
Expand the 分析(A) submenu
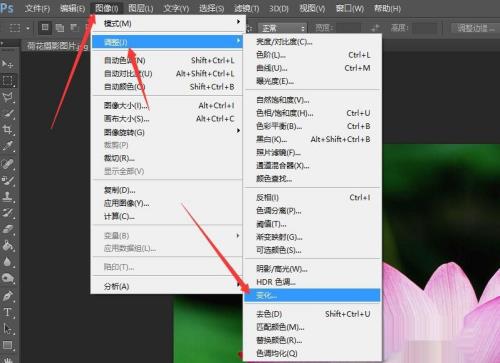(167, 286)
